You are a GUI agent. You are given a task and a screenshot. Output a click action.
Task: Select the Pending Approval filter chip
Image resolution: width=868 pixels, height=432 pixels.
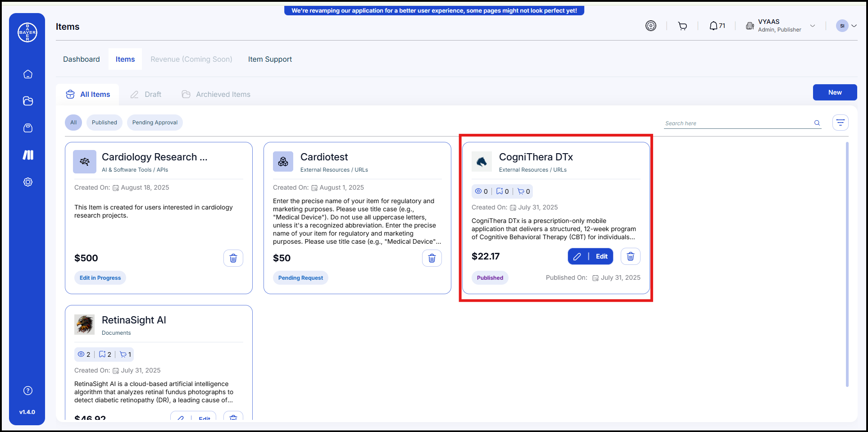tap(155, 123)
